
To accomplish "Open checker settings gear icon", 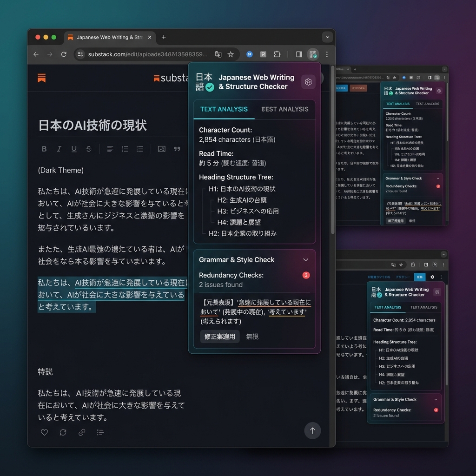I will click(308, 82).
